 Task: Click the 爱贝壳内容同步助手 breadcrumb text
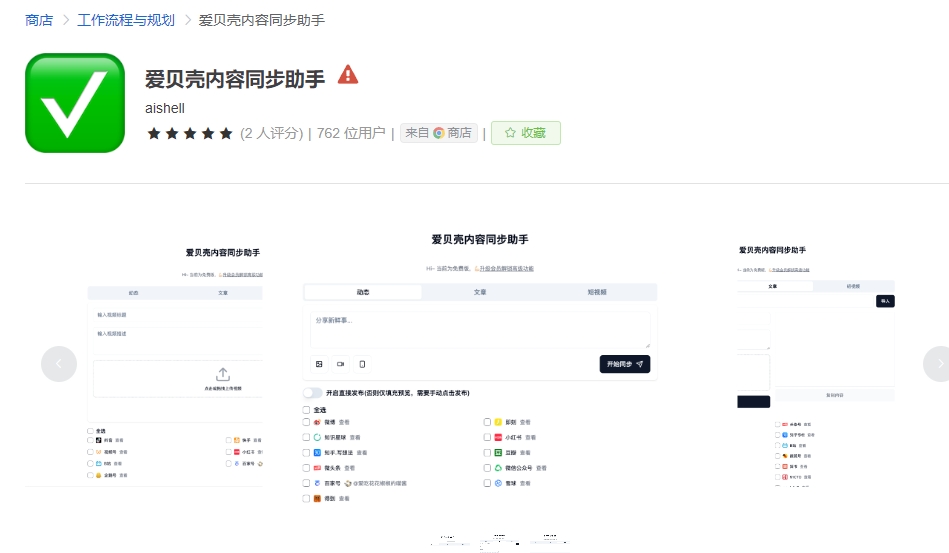point(261,20)
